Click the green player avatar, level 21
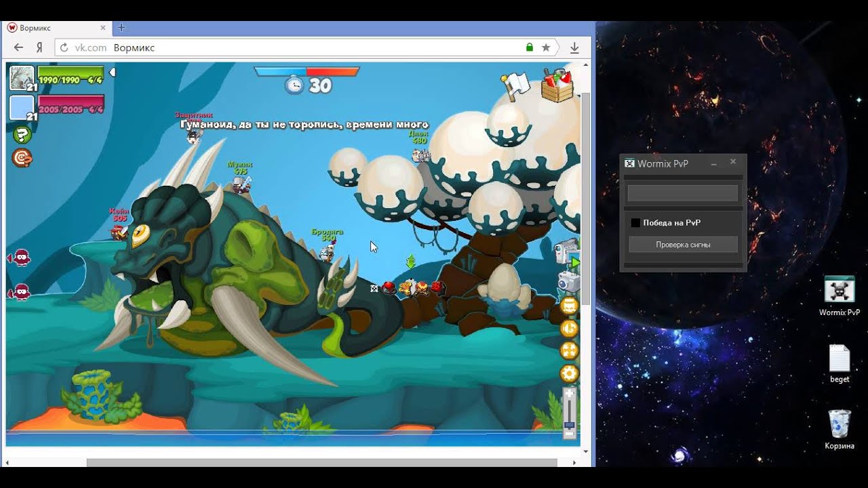The image size is (868, 488). coord(22,78)
